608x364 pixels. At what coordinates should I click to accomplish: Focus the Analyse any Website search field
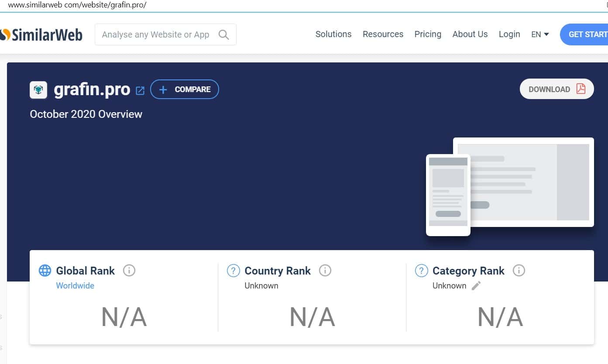coord(165,34)
